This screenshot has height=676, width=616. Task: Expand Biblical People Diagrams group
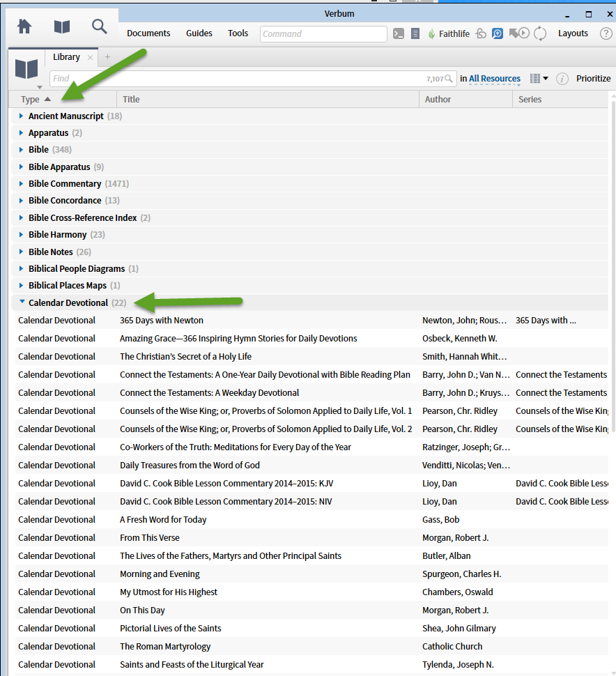21,268
